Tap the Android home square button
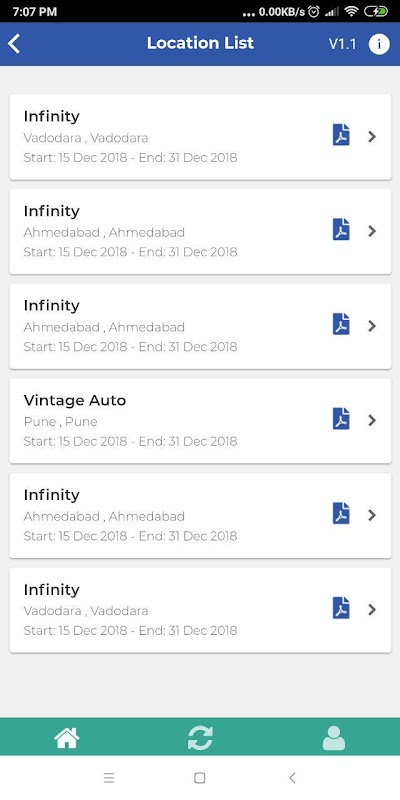Viewport: 400px width, 800px height. coord(200,778)
